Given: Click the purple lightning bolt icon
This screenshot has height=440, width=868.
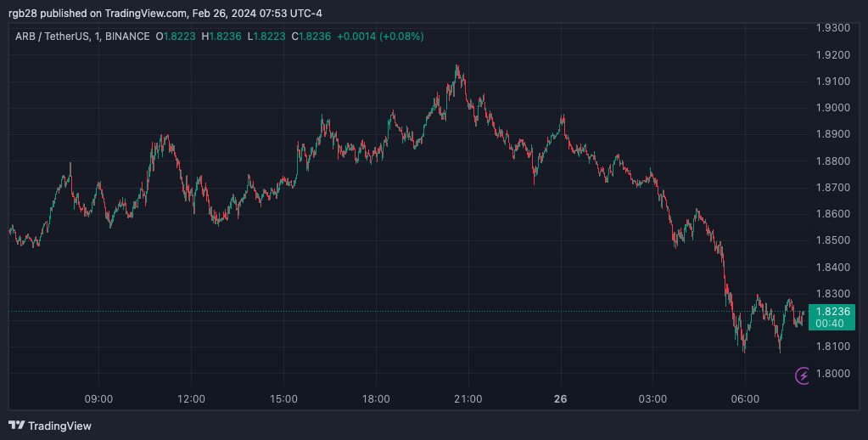Looking at the screenshot, I should (802, 375).
